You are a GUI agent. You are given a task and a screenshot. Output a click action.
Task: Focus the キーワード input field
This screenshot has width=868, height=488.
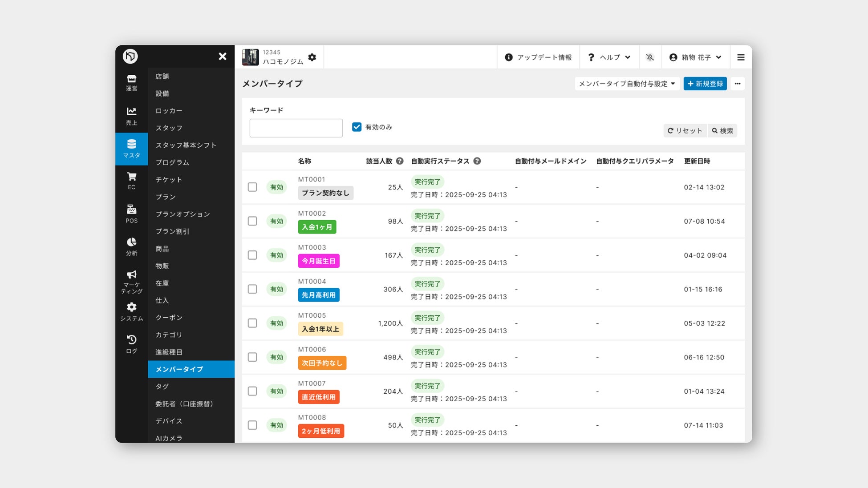tap(296, 128)
